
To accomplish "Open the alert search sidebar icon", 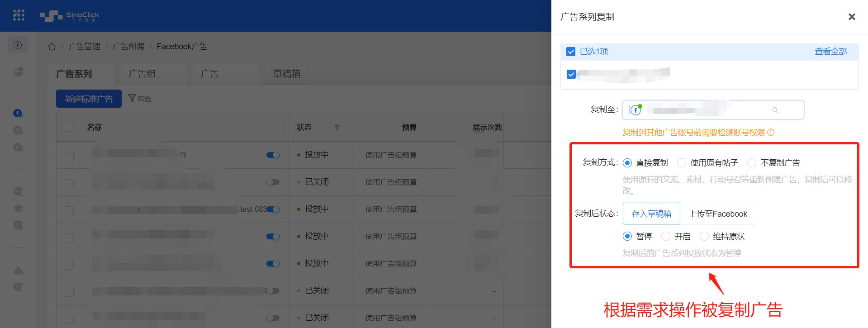I will click(x=18, y=287).
